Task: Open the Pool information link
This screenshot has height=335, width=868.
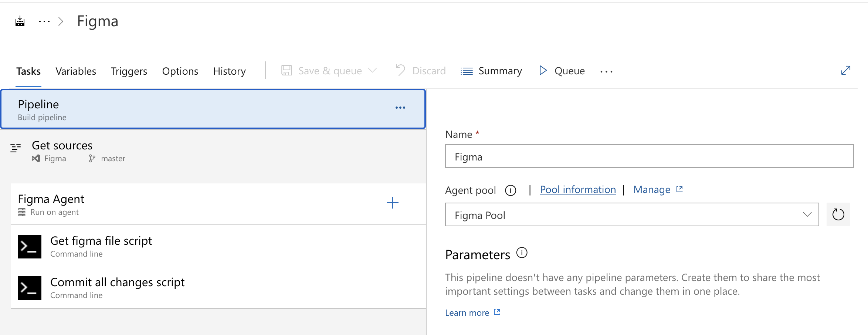Action: (578, 190)
